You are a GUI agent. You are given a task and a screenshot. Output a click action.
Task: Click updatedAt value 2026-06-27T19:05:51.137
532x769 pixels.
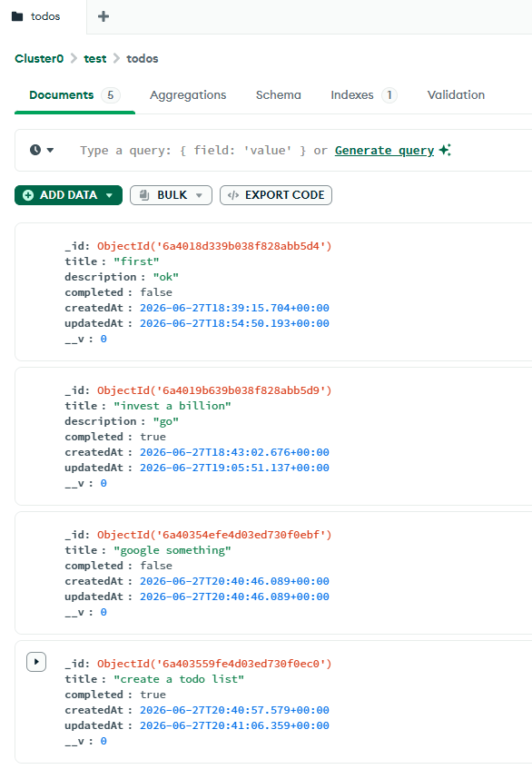pyautogui.click(x=234, y=468)
